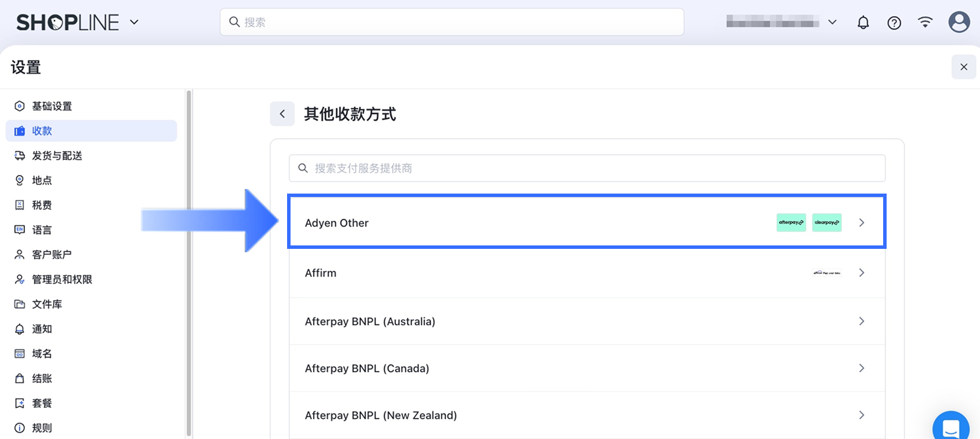Viewport: 980px width, 439px height.
Task: Open Afterpay BNPL (Canada)
Action: (x=587, y=368)
